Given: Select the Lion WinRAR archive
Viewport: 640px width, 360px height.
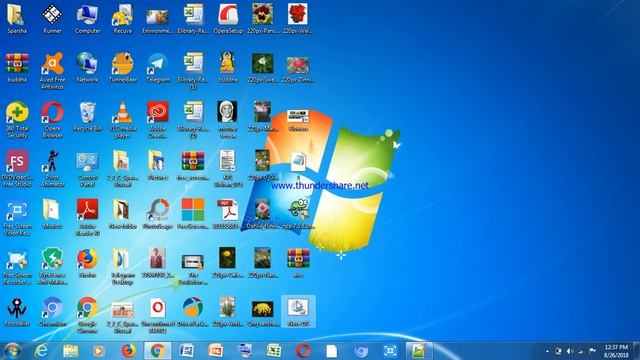Looking at the screenshot, I should point(298,263).
